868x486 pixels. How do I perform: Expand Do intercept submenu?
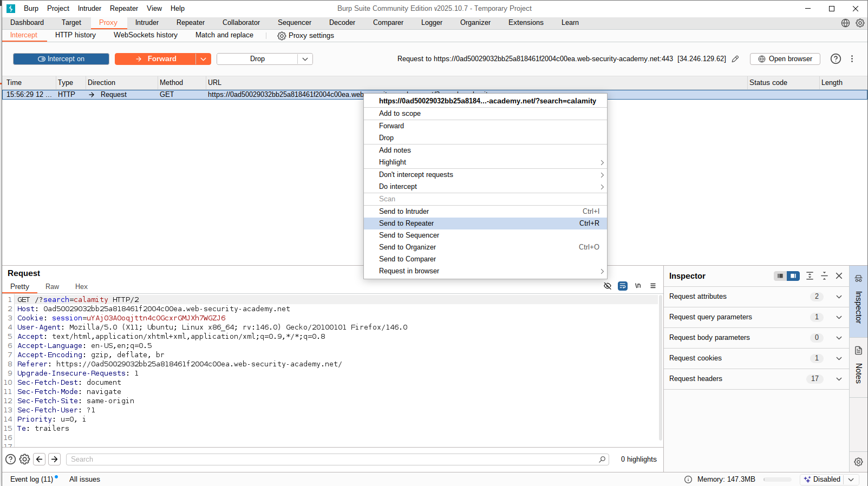pos(485,187)
